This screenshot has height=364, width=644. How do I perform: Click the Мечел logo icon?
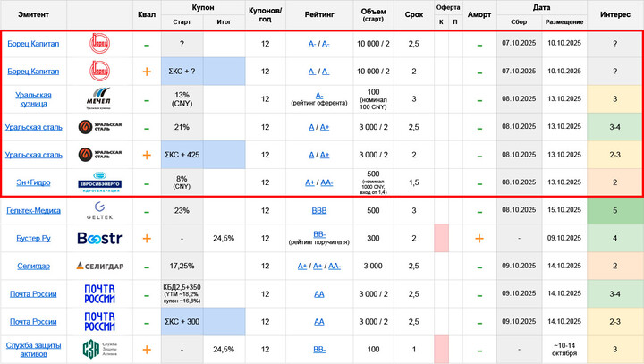click(x=99, y=98)
